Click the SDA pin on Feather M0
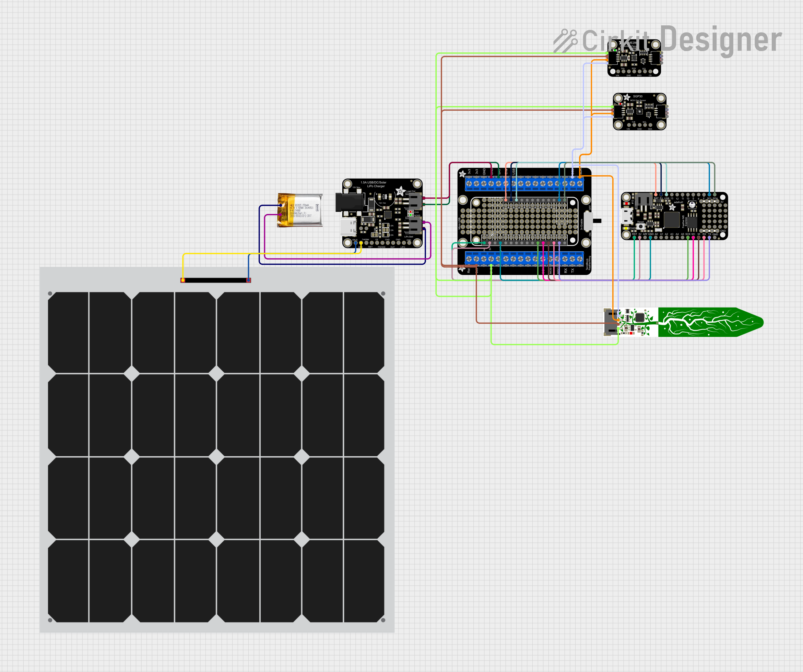Viewport: 803px width, 672px height. [x=715, y=194]
